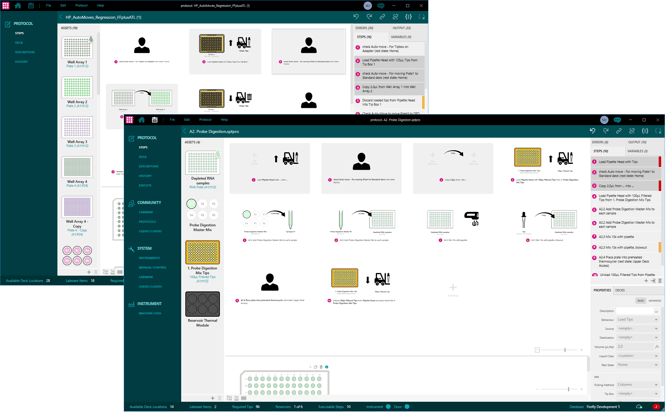Switch to the Output tab in the front window
This screenshot has height=419, width=670.
[637, 142]
